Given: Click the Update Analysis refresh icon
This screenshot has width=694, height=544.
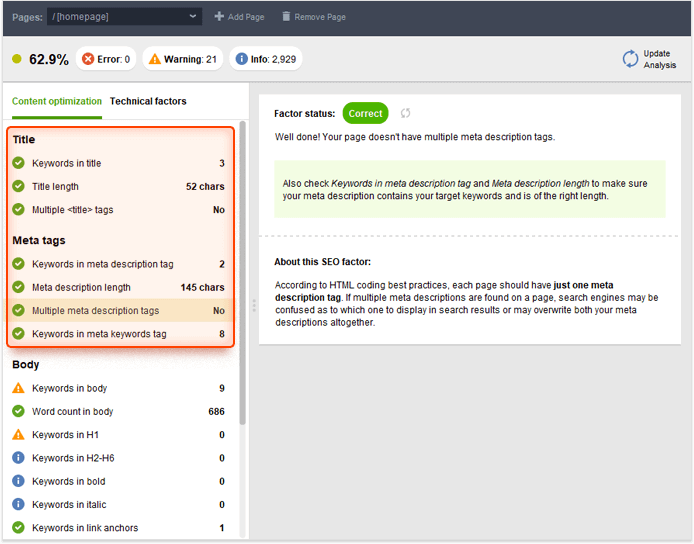Looking at the screenshot, I should point(630,59).
